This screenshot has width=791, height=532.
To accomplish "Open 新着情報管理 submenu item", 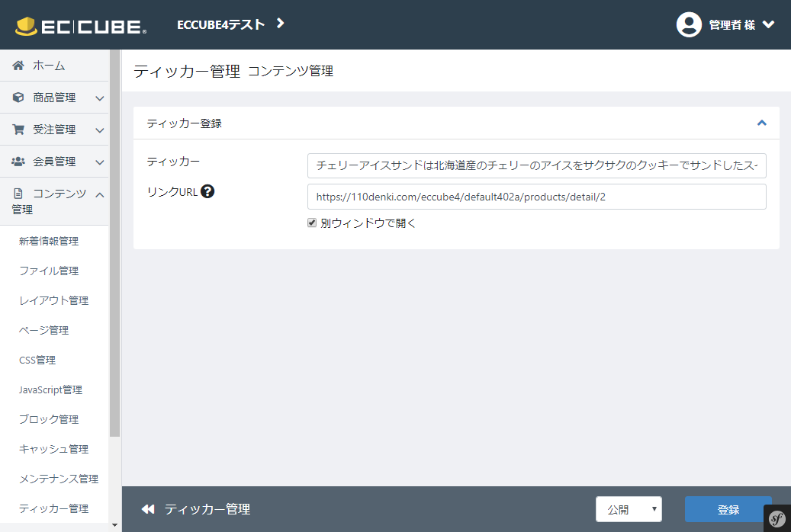I will [49, 242].
